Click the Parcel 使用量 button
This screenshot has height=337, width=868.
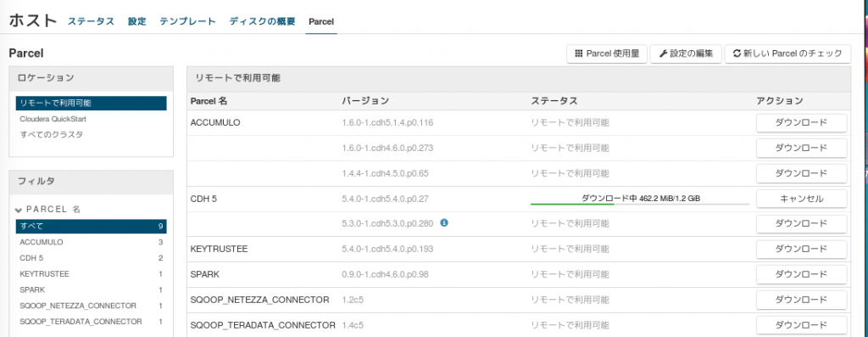607,53
